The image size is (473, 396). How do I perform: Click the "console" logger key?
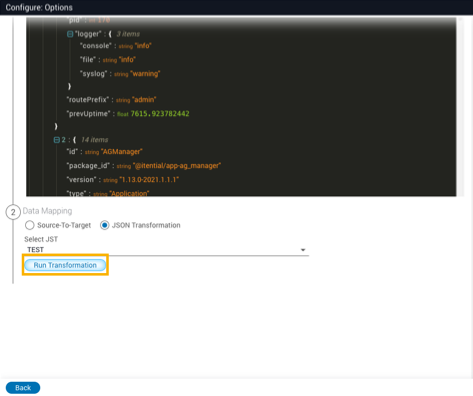click(x=95, y=46)
